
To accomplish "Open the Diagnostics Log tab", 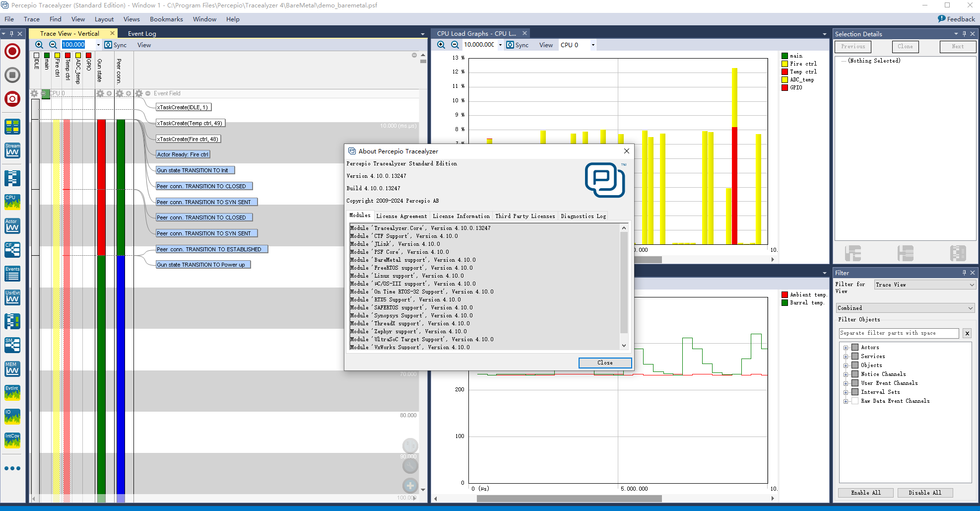I will (584, 216).
